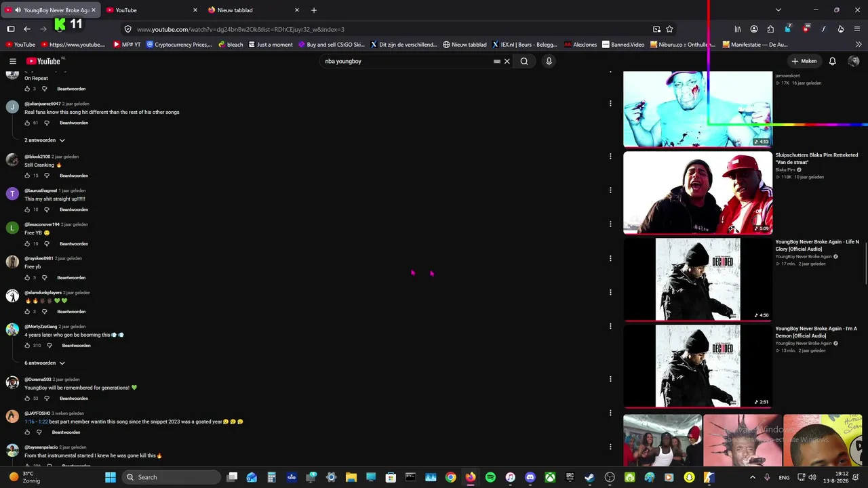The width and height of the screenshot is (868, 488).
Task: Open Discord from the taskbar
Action: coord(530,477)
